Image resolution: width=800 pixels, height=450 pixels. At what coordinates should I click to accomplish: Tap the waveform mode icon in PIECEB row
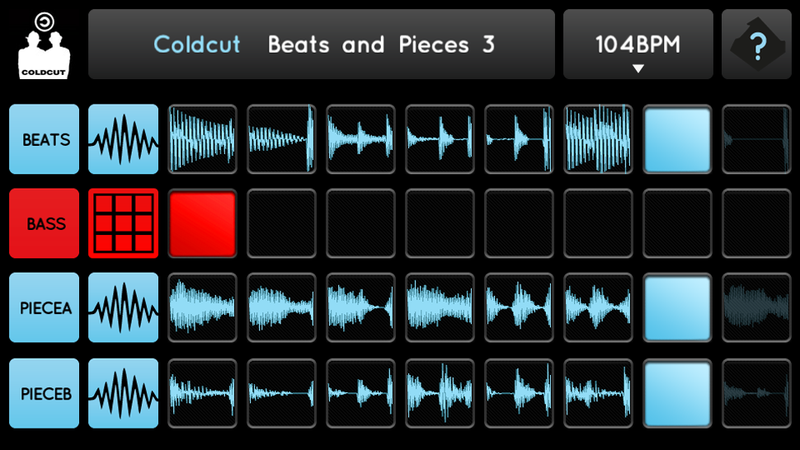[x=123, y=393]
